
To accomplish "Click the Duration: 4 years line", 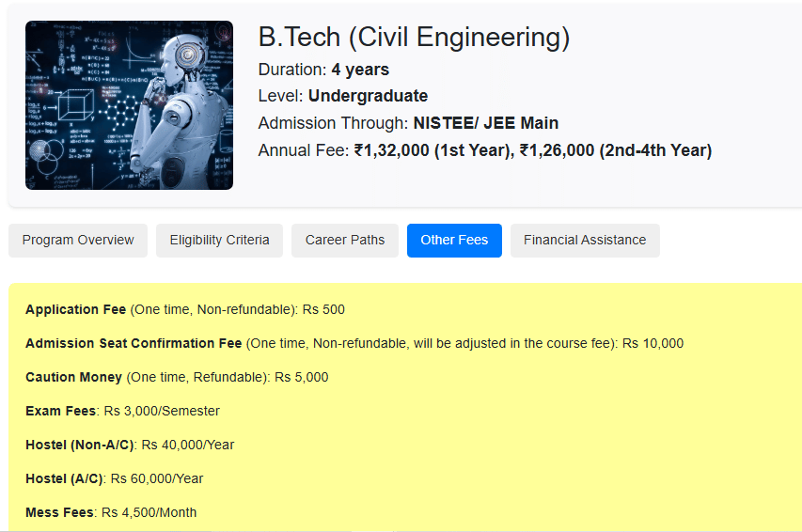I will click(x=323, y=70).
